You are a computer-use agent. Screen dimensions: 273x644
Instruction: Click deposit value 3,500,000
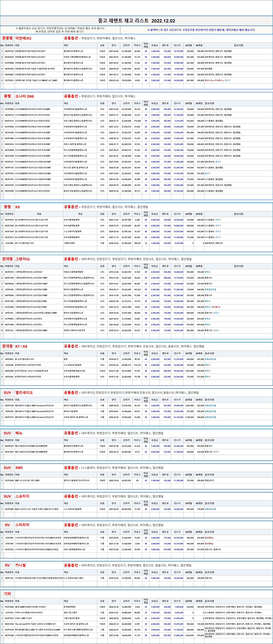click(155, 417)
